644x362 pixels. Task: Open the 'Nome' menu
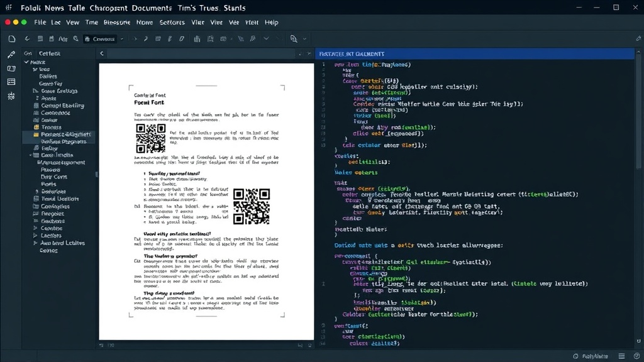pyautogui.click(x=145, y=22)
